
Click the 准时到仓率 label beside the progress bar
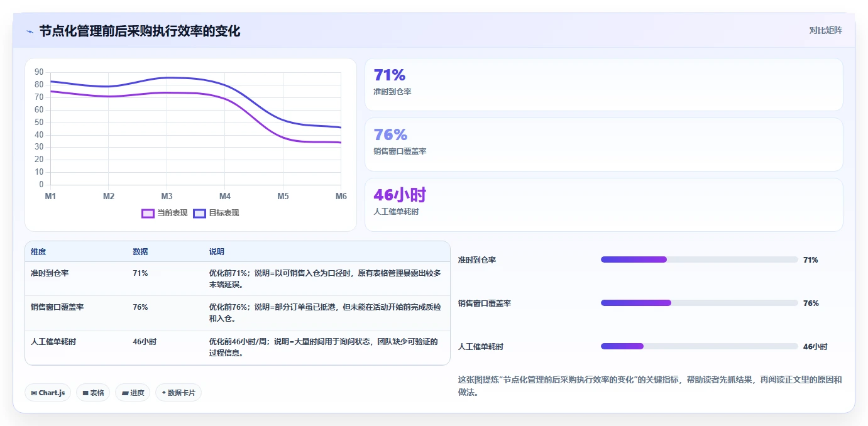pyautogui.click(x=477, y=259)
